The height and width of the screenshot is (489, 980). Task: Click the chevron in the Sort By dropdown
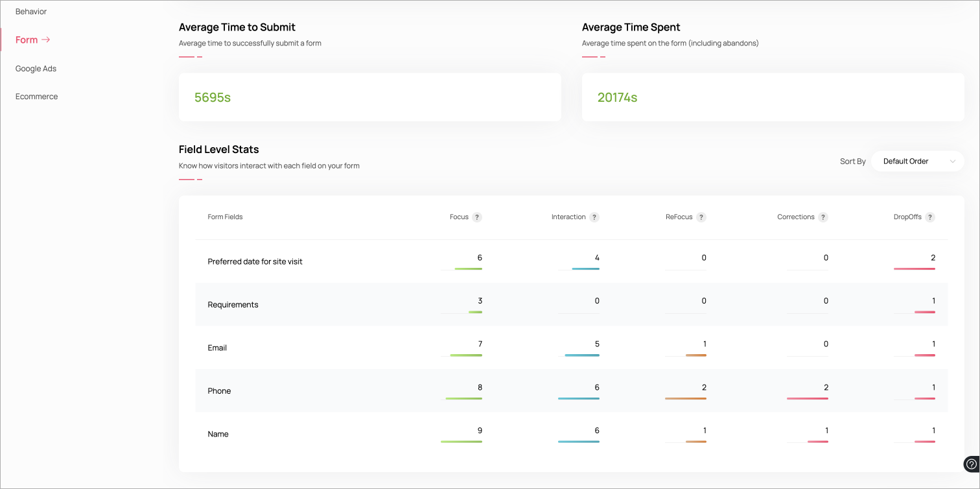click(x=952, y=161)
